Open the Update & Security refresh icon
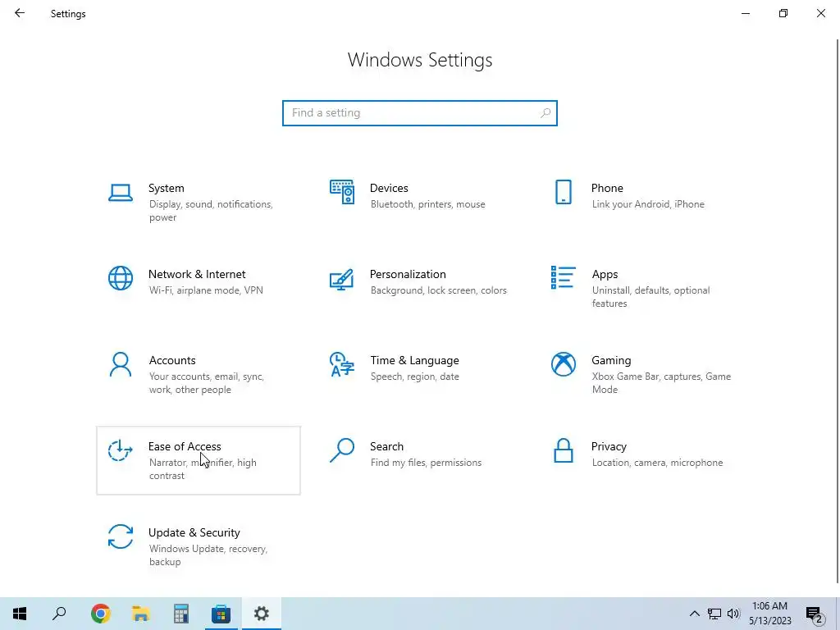Image resolution: width=840 pixels, height=630 pixels. (x=120, y=536)
